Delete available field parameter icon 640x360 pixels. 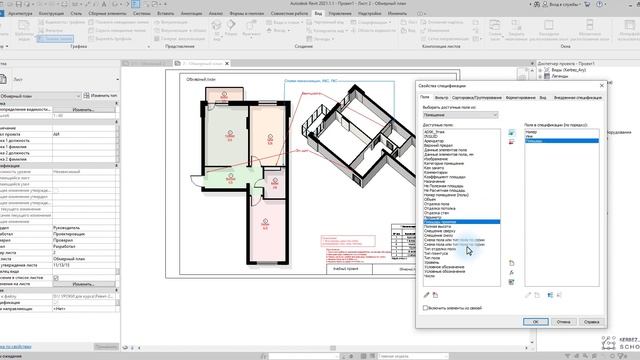pos(436,295)
